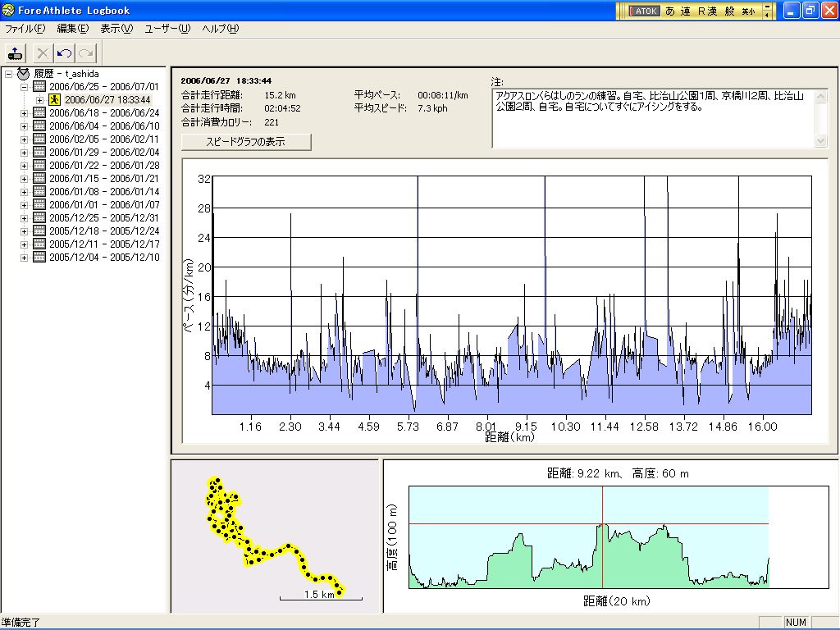Click the 合計走行距離 15.2 km value
This screenshot has width=840, height=630.
280,95
